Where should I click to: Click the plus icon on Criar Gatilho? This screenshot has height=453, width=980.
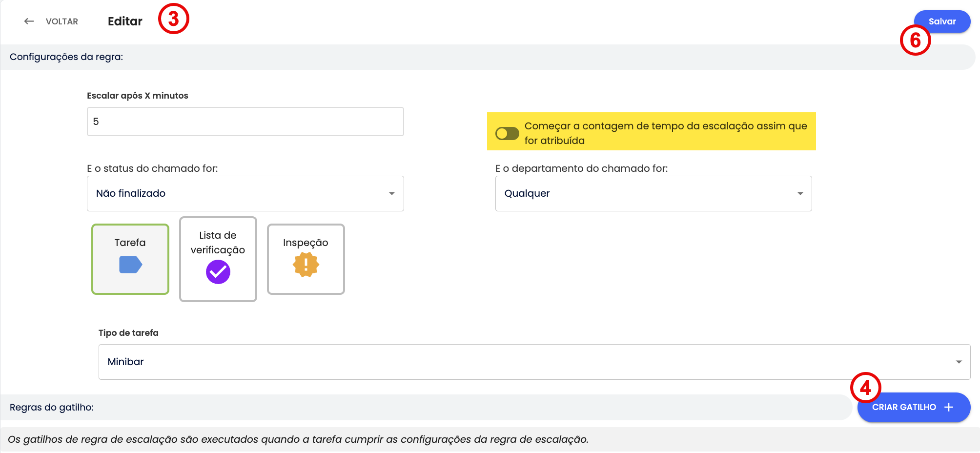949,407
